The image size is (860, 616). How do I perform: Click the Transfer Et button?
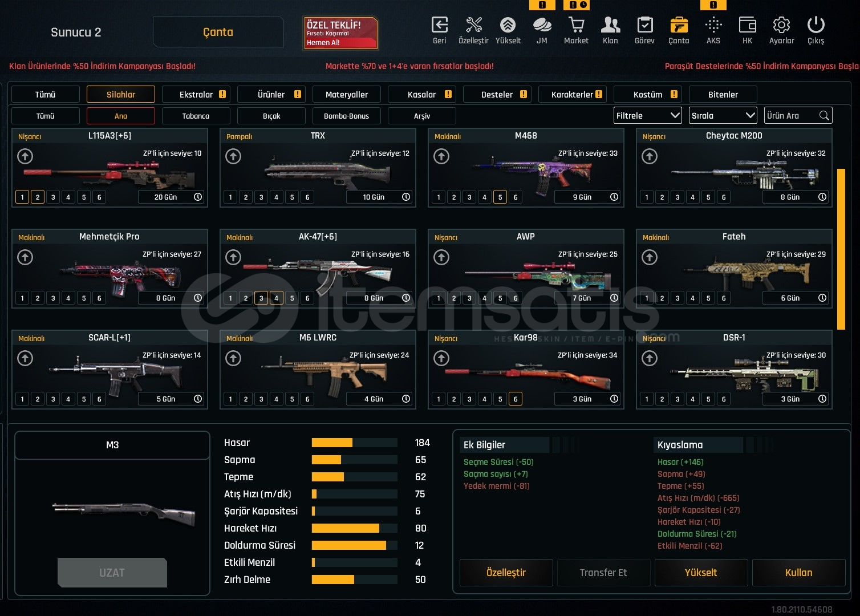(x=603, y=573)
